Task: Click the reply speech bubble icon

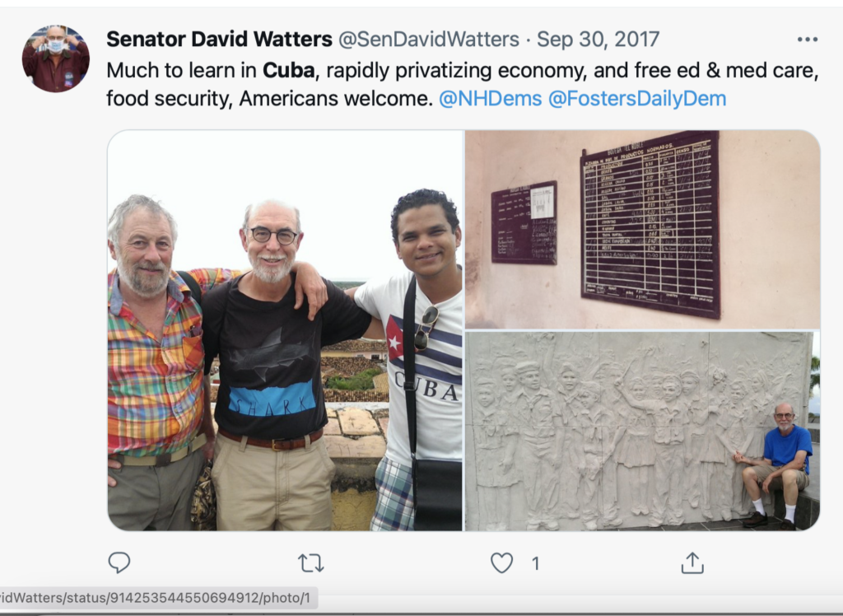Action: tap(119, 562)
